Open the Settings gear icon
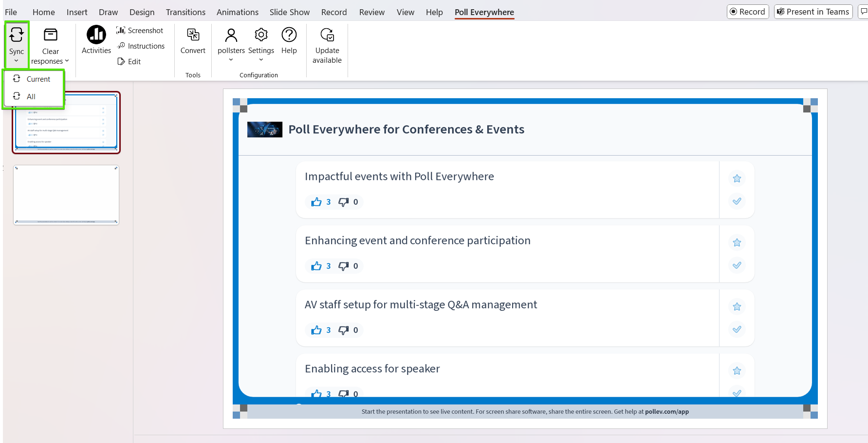 [x=261, y=35]
